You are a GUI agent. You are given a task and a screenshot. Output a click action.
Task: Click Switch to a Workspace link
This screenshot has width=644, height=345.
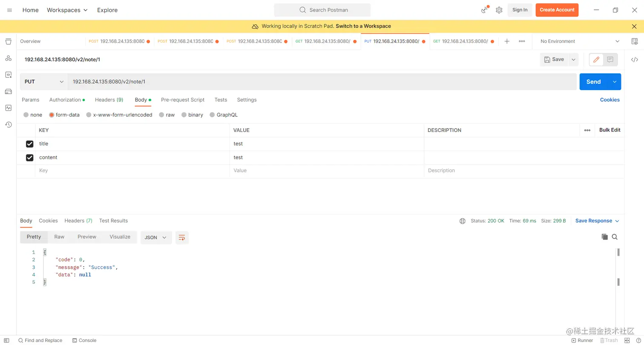pyautogui.click(x=363, y=26)
